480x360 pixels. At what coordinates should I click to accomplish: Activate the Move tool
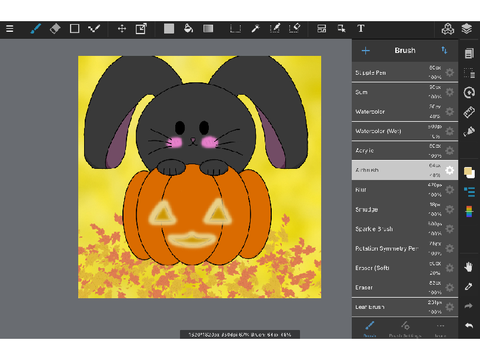click(122, 29)
